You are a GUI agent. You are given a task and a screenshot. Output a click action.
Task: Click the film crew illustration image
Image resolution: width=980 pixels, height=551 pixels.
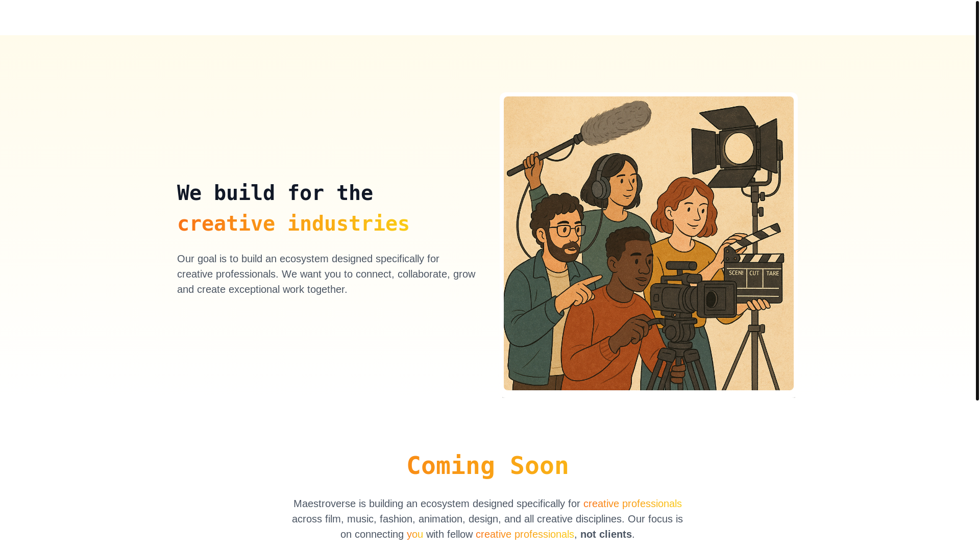click(x=648, y=243)
